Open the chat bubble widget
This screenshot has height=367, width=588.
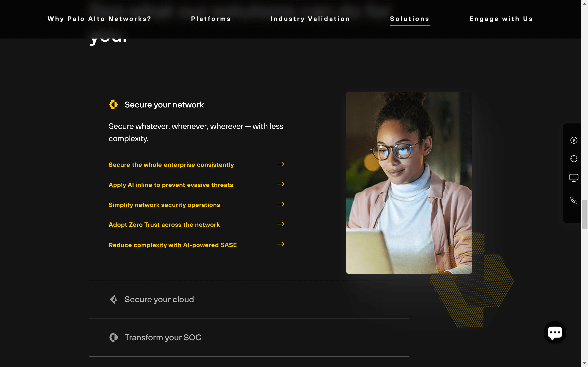pos(555,332)
